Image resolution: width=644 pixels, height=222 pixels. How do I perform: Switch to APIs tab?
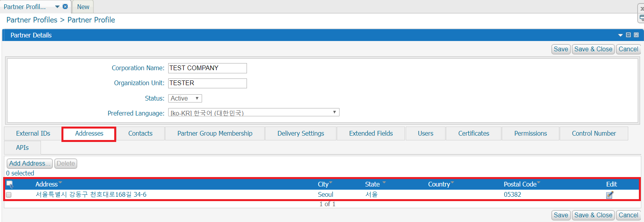[22, 147]
